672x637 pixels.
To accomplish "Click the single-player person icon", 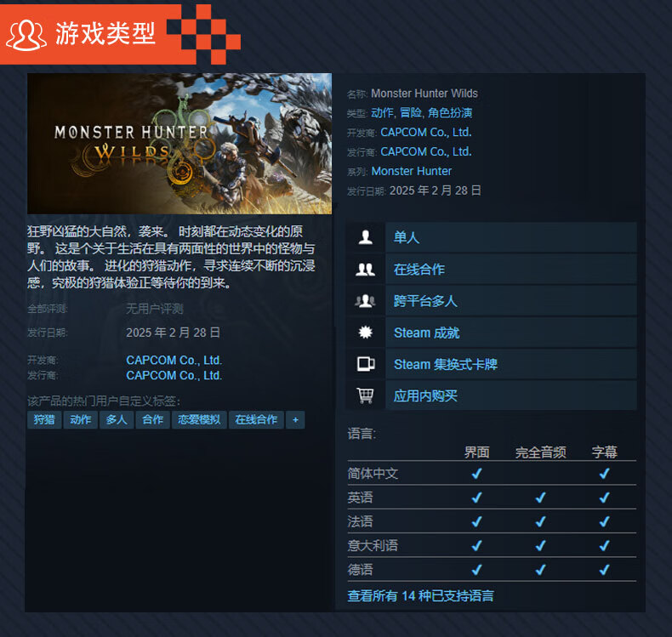I will [x=365, y=237].
